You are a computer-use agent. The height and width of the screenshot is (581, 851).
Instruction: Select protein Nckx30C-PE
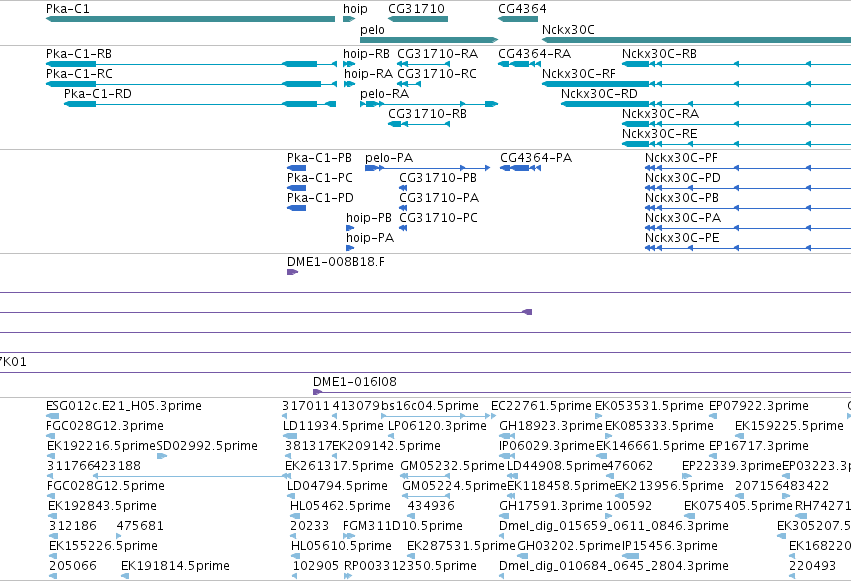(x=748, y=248)
